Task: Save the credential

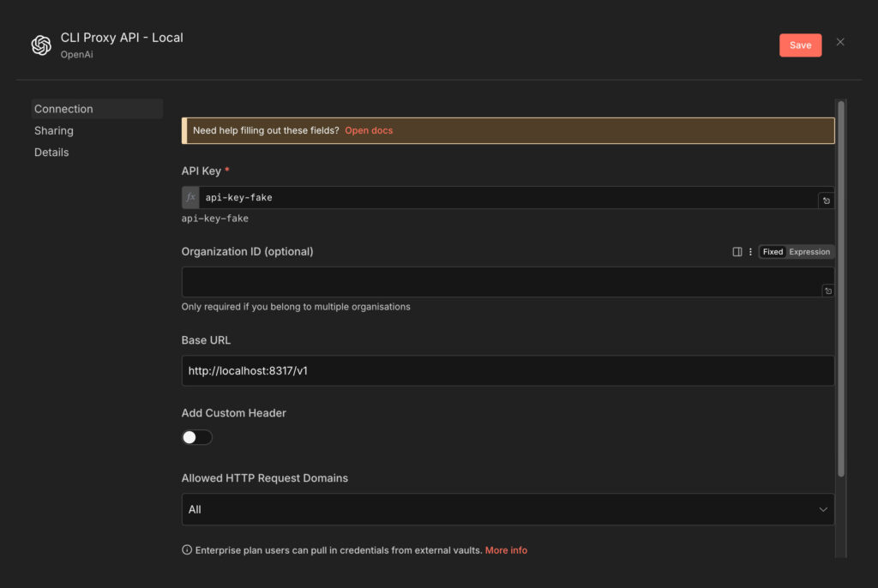Action: point(800,45)
